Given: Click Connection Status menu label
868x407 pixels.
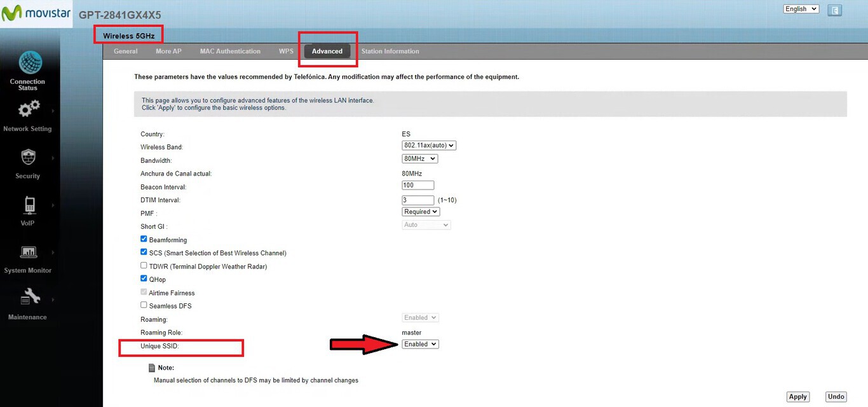Looking at the screenshot, I should tap(27, 85).
